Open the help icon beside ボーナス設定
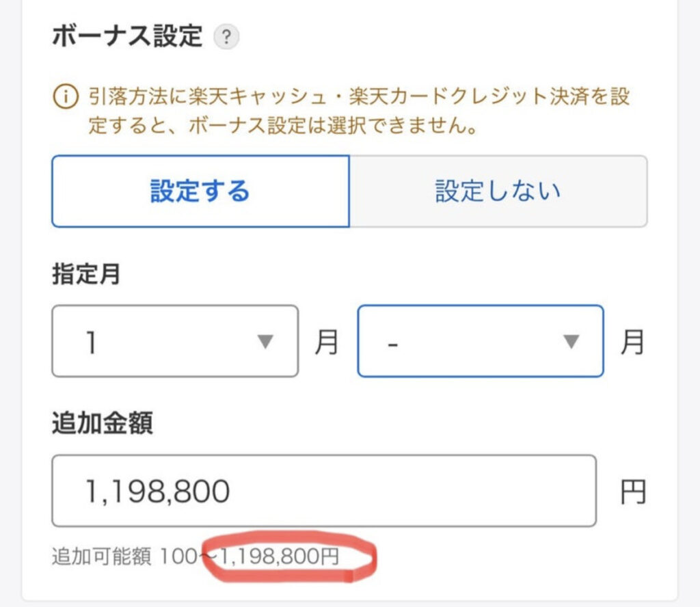 [x=226, y=37]
